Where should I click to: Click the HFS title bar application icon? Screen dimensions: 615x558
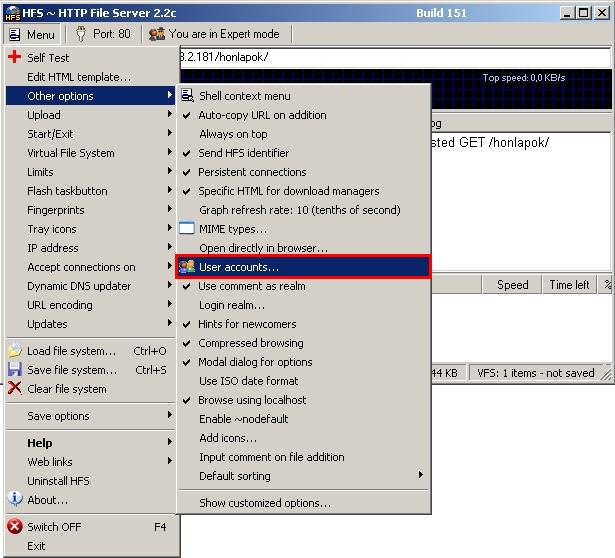[12, 13]
